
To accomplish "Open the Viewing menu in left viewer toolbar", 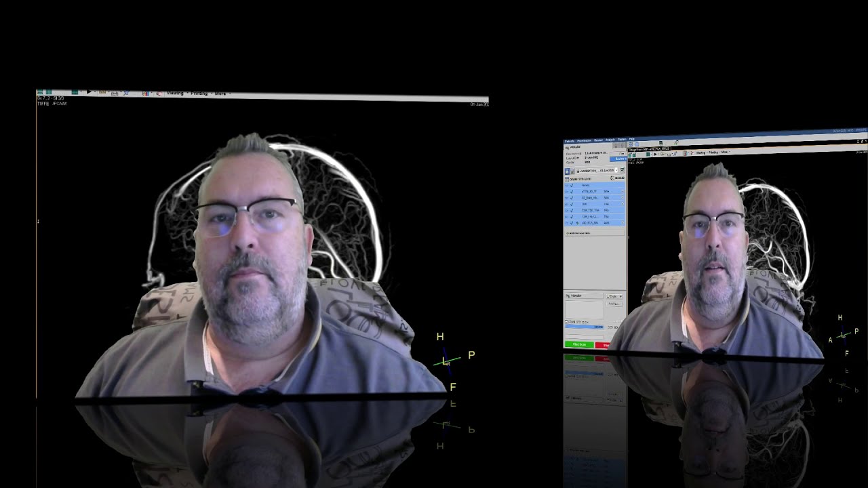I will pyautogui.click(x=175, y=93).
